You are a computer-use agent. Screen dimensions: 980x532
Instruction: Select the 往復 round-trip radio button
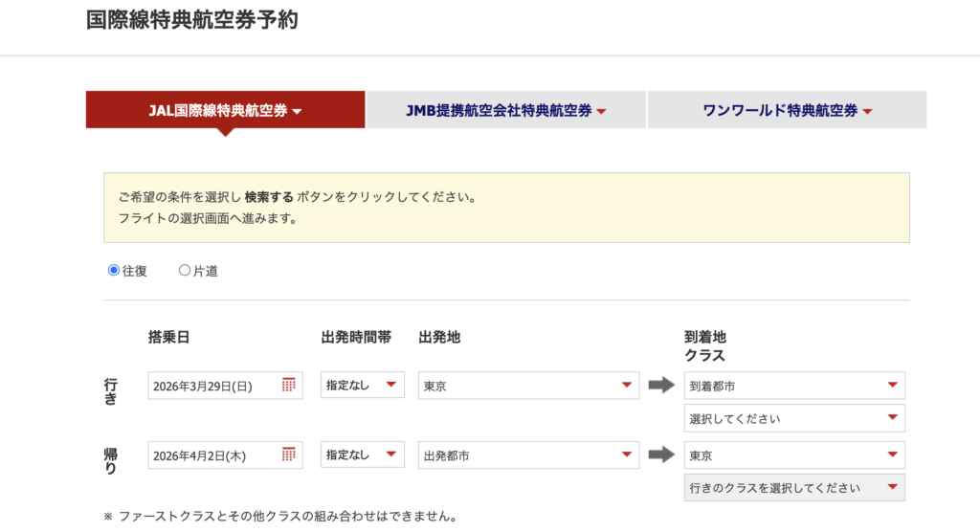point(114,271)
